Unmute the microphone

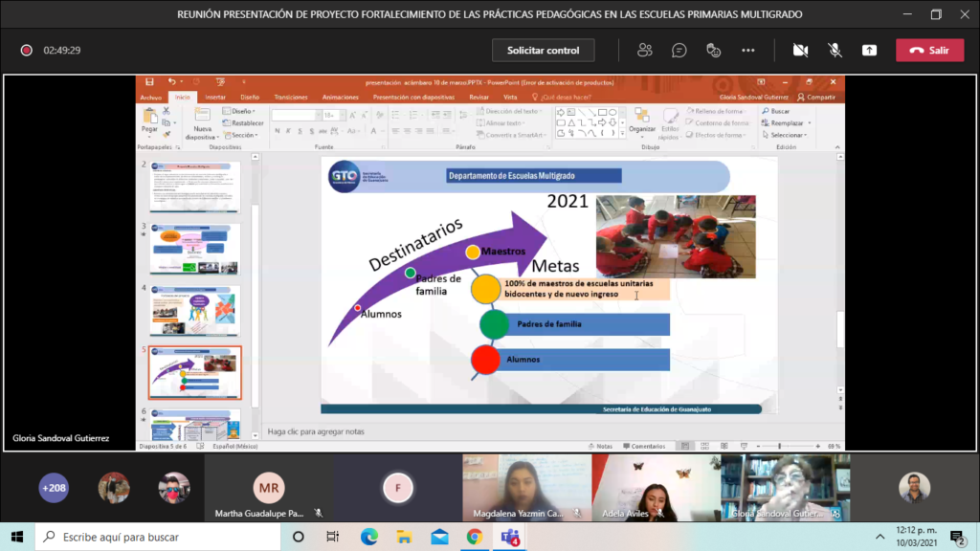(x=835, y=50)
